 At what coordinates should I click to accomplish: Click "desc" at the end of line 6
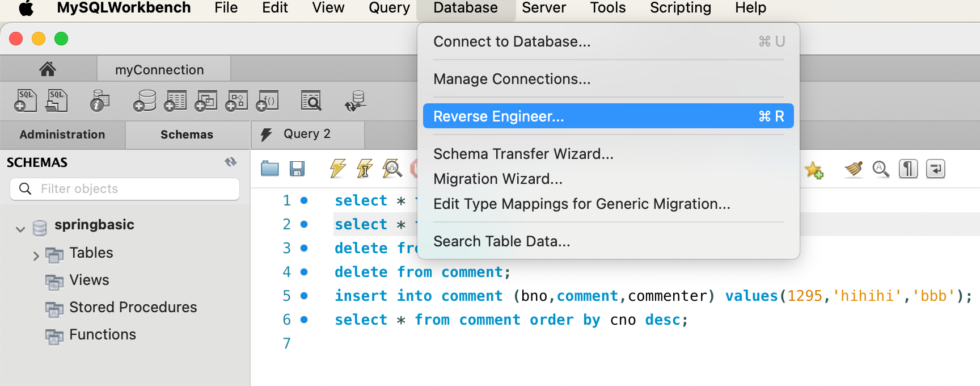click(x=662, y=320)
